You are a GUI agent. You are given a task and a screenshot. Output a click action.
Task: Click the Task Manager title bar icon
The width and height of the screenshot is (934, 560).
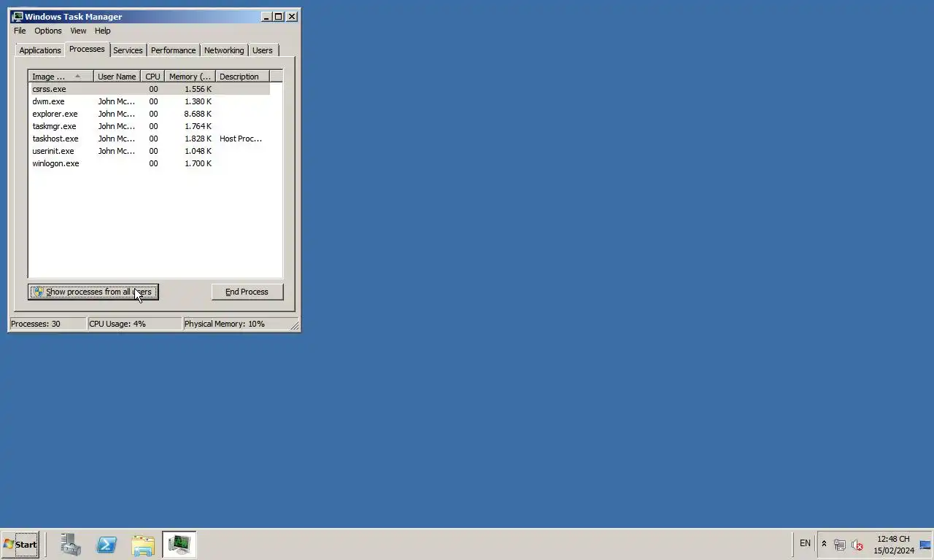18,16
